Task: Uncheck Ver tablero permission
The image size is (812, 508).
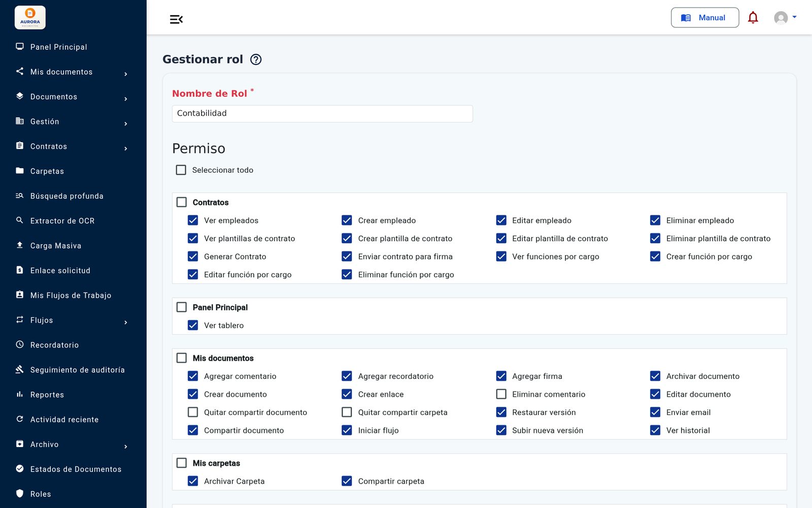Action: pos(193,325)
